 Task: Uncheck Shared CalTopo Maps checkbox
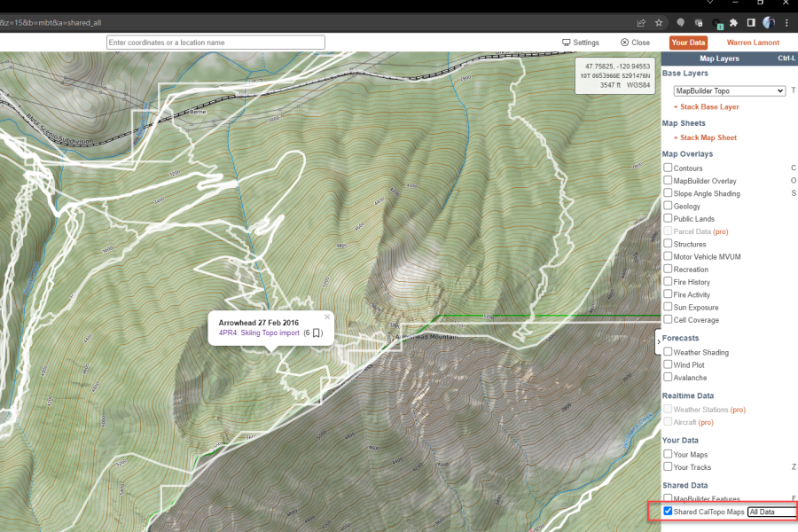[668, 511]
